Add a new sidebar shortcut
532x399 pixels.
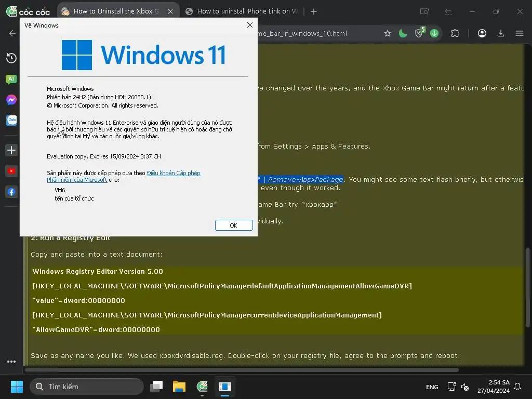[11, 150]
